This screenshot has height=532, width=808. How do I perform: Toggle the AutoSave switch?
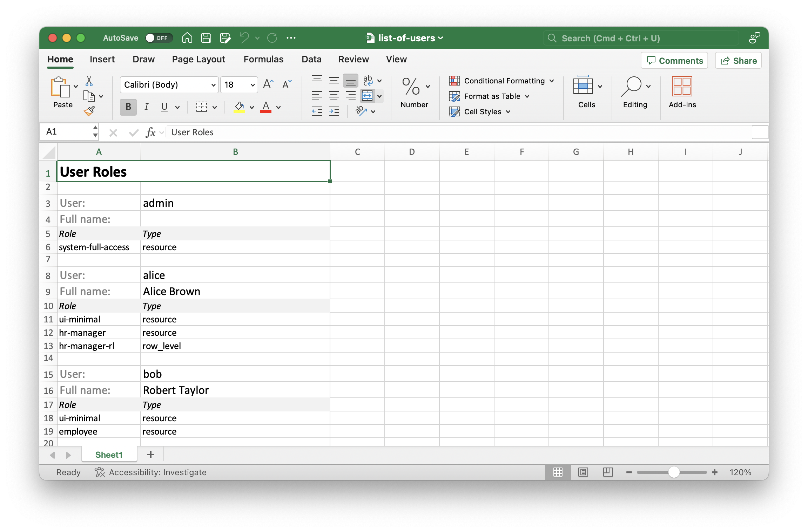pyautogui.click(x=159, y=38)
